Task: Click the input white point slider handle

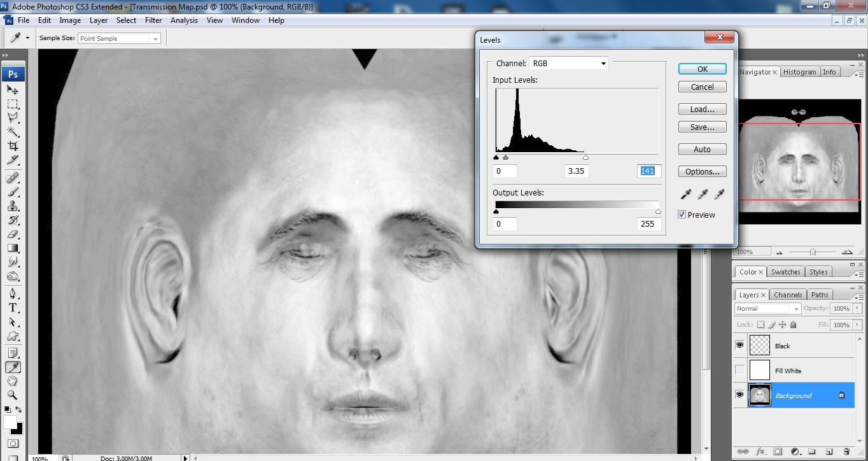Action: pos(585,157)
